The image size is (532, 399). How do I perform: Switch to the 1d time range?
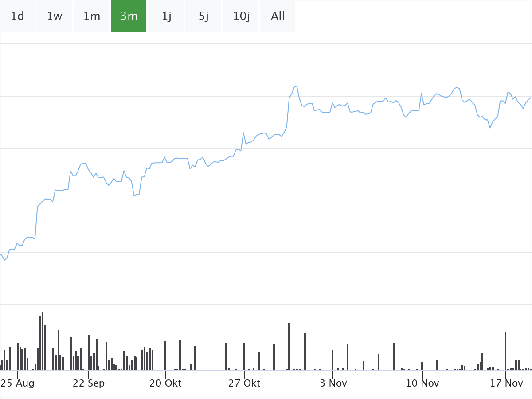pos(17,16)
